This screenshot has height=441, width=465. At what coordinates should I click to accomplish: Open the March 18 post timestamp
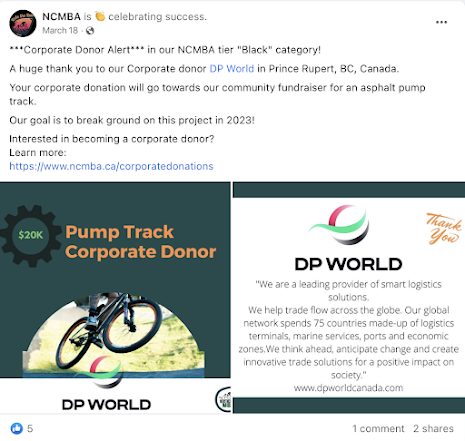coord(60,31)
